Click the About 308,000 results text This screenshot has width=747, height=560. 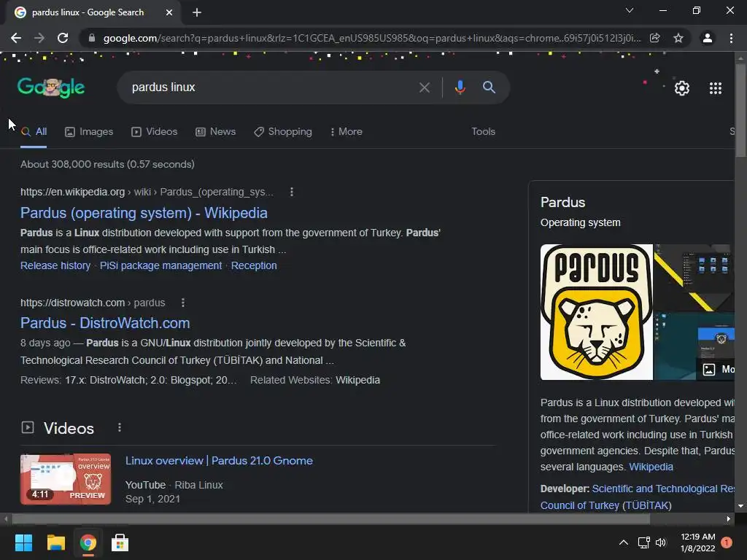pyautogui.click(x=107, y=164)
